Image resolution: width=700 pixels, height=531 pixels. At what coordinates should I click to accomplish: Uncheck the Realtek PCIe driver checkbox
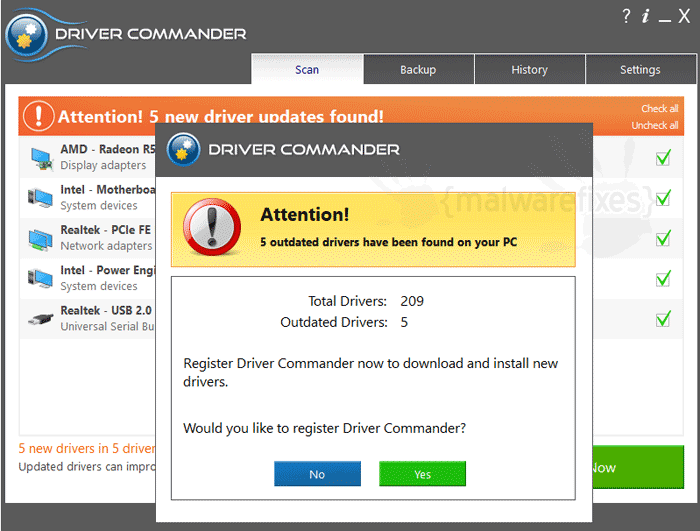[x=663, y=238]
